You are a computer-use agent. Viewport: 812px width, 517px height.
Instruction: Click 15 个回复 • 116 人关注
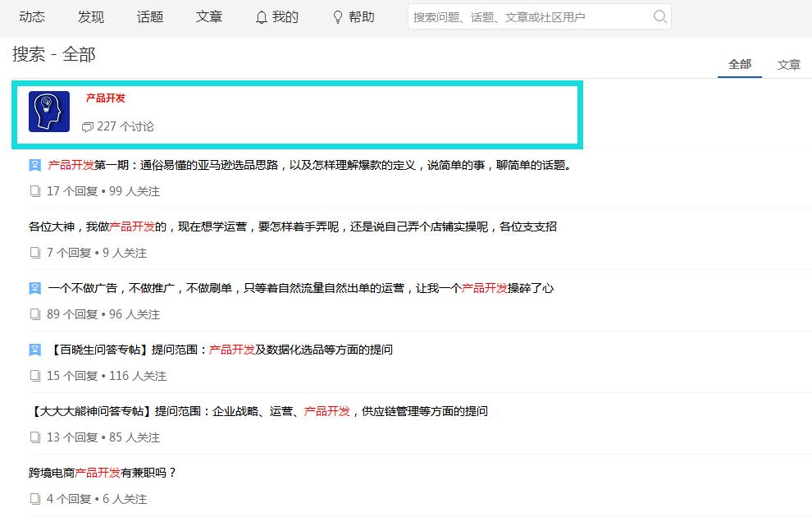pos(107,376)
